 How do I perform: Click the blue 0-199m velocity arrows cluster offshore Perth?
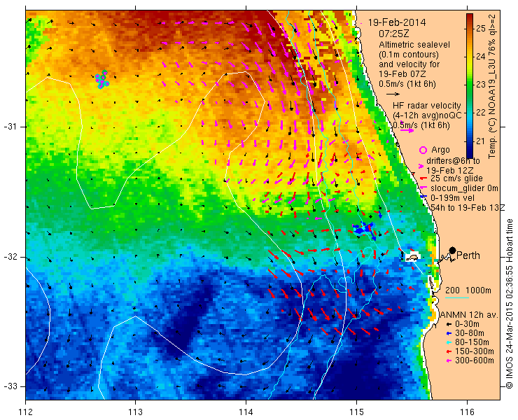point(365,230)
